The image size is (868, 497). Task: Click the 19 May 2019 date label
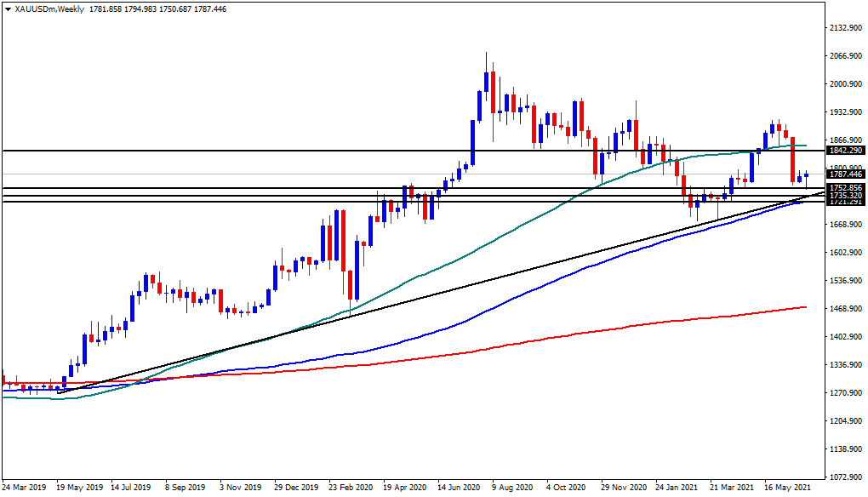80,488
